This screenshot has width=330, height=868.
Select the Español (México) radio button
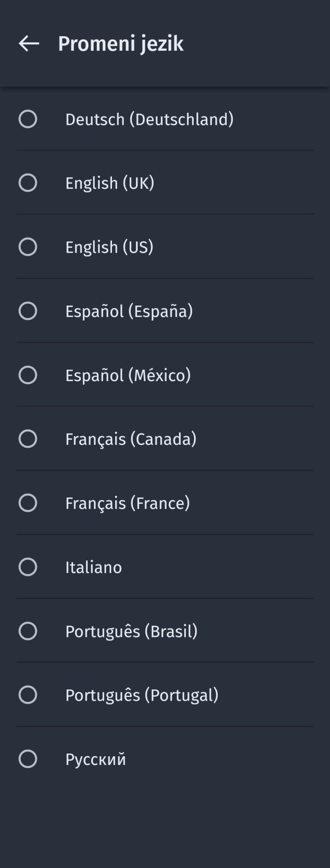click(x=28, y=375)
